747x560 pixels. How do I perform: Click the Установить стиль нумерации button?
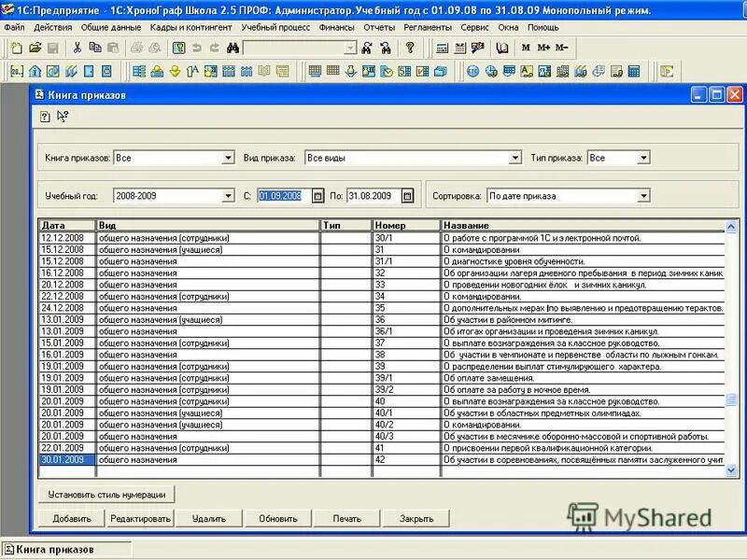point(106,495)
